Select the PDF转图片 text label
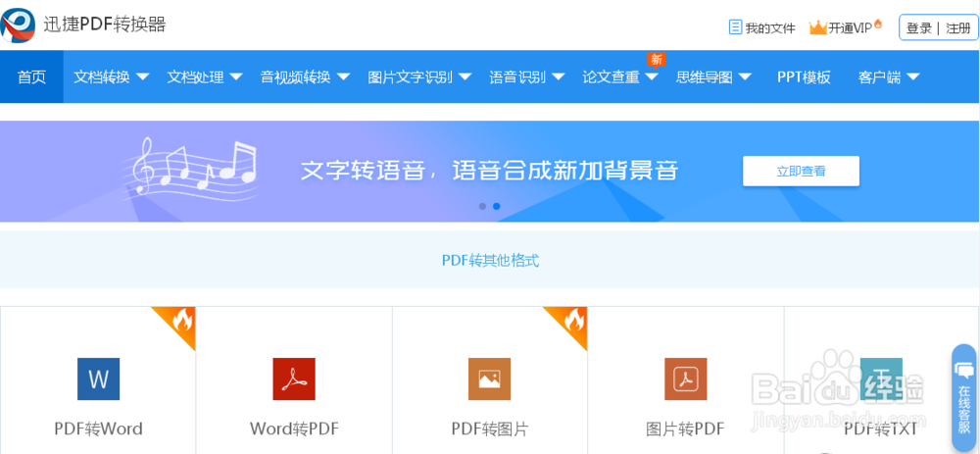Image resolution: width=980 pixels, height=454 pixels. pyautogui.click(x=490, y=429)
